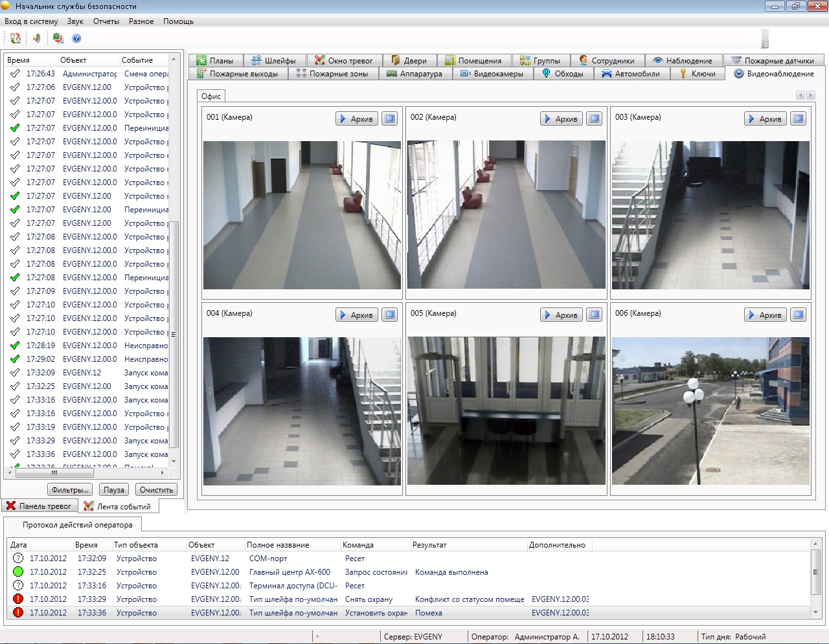Click the switch operator toolbar icon

16,38
